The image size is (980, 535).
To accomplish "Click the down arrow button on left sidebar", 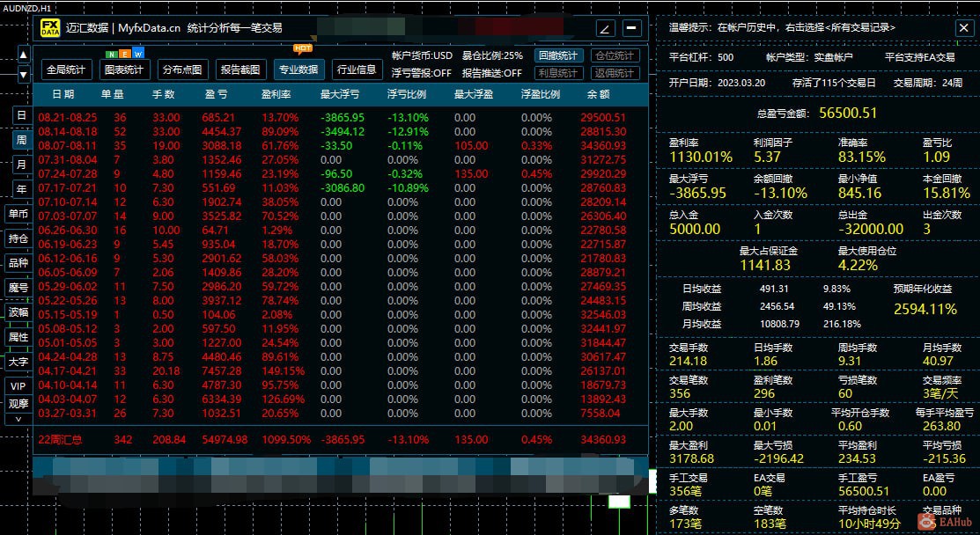I will point(24,75).
